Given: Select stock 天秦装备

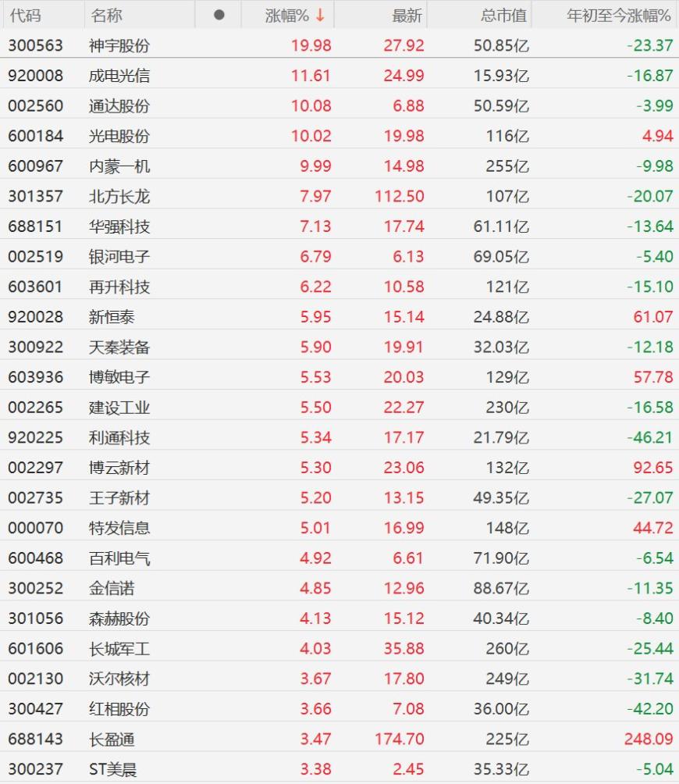Looking at the screenshot, I should (119, 347).
